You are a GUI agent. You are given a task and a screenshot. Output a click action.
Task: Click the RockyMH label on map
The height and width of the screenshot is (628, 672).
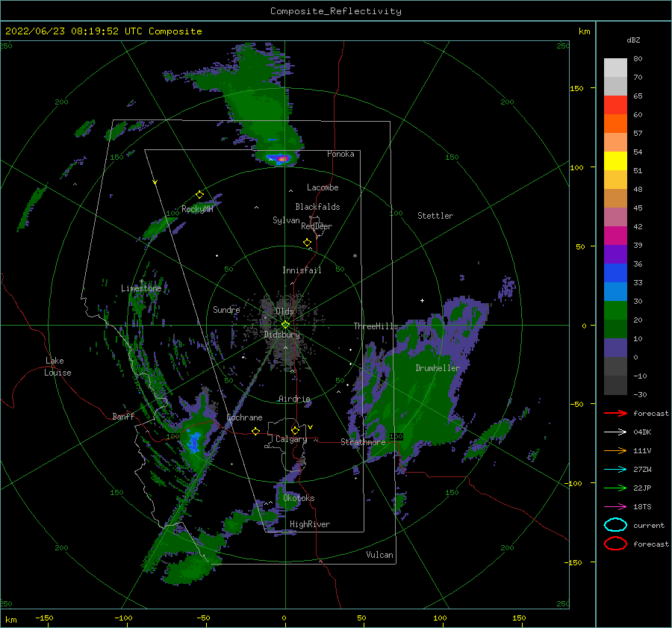[x=197, y=209]
